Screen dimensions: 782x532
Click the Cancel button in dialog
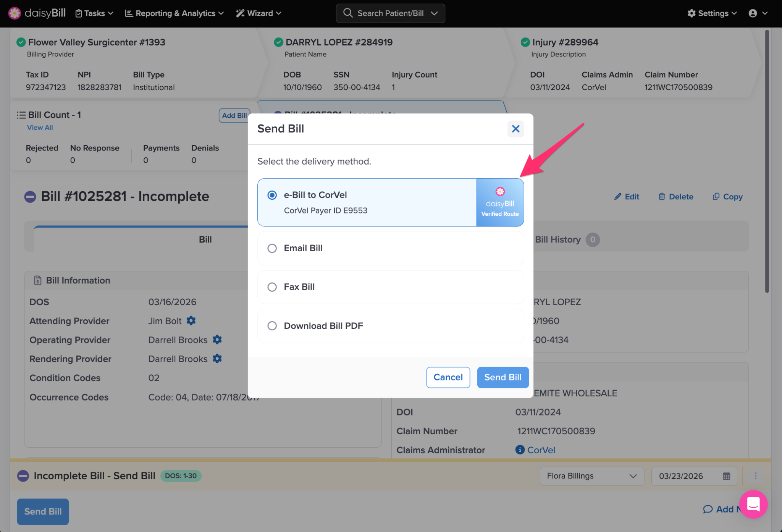[448, 377]
